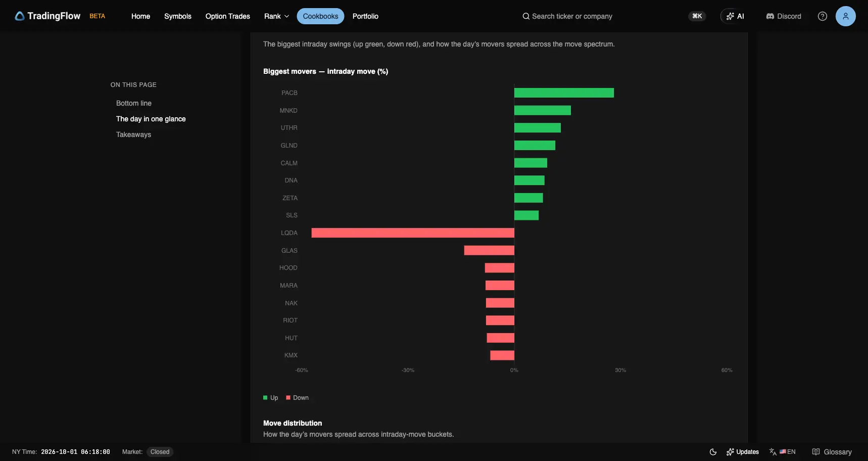Toggle the Down legend series
This screenshot has width=868, height=461.
click(298, 398)
